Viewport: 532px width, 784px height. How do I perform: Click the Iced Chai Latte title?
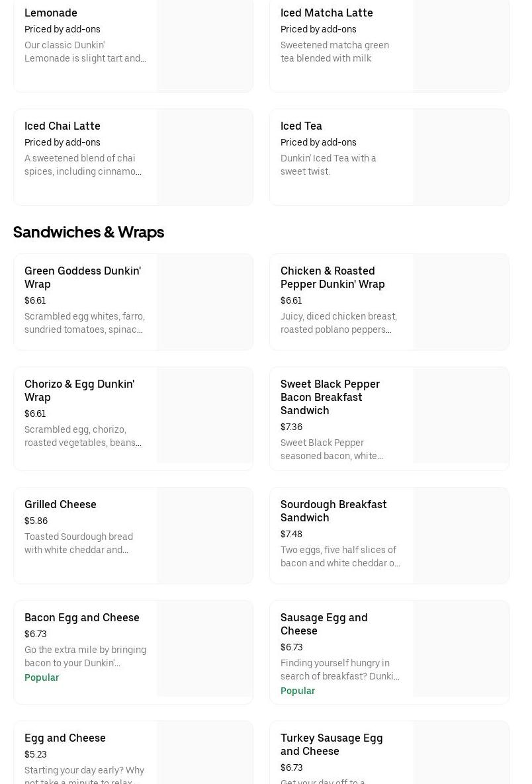tap(62, 126)
